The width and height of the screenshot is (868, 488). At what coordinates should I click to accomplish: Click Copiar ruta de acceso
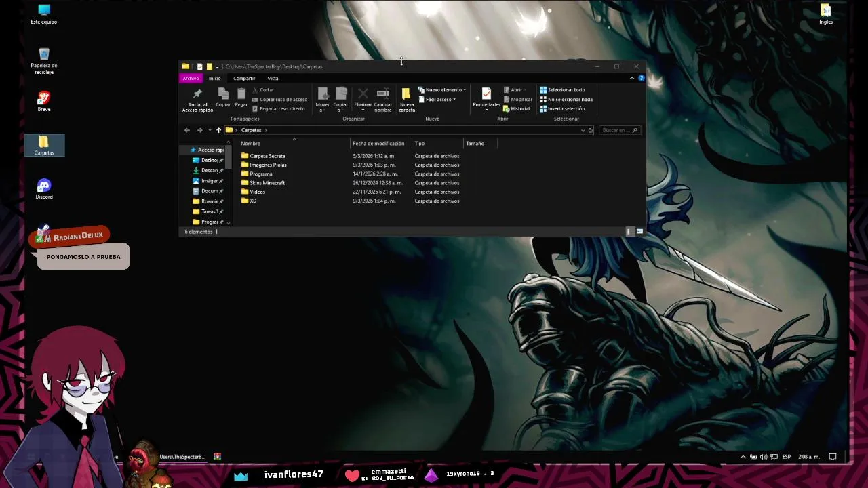tap(279, 100)
